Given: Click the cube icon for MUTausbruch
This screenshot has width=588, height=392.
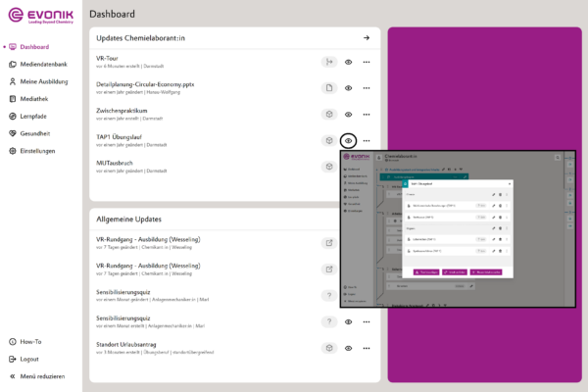Looking at the screenshot, I should pyautogui.click(x=329, y=167).
